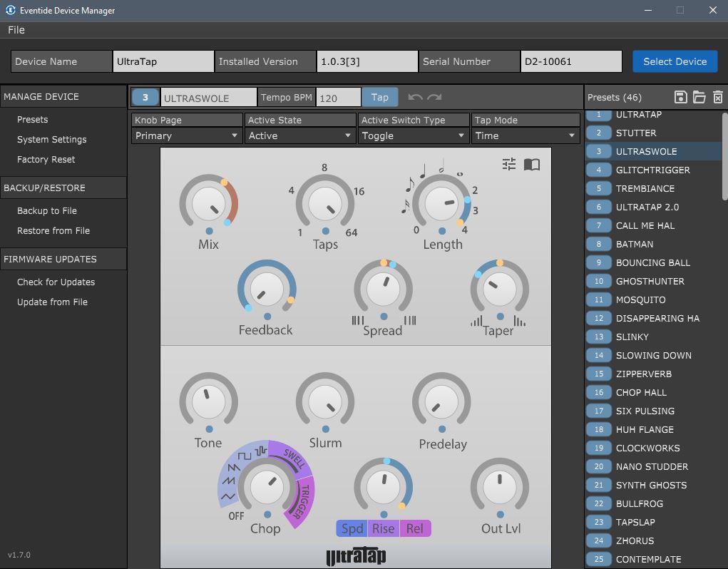The height and width of the screenshot is (569, 728).
Task: Click the blue dot under Slurm knob
Action: coord(326,429)
